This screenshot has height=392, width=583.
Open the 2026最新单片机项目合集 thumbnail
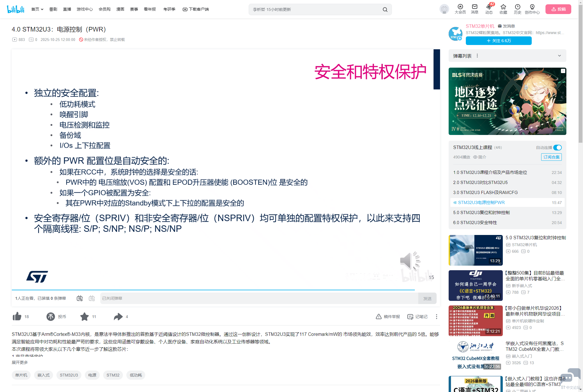coord(476,321)
